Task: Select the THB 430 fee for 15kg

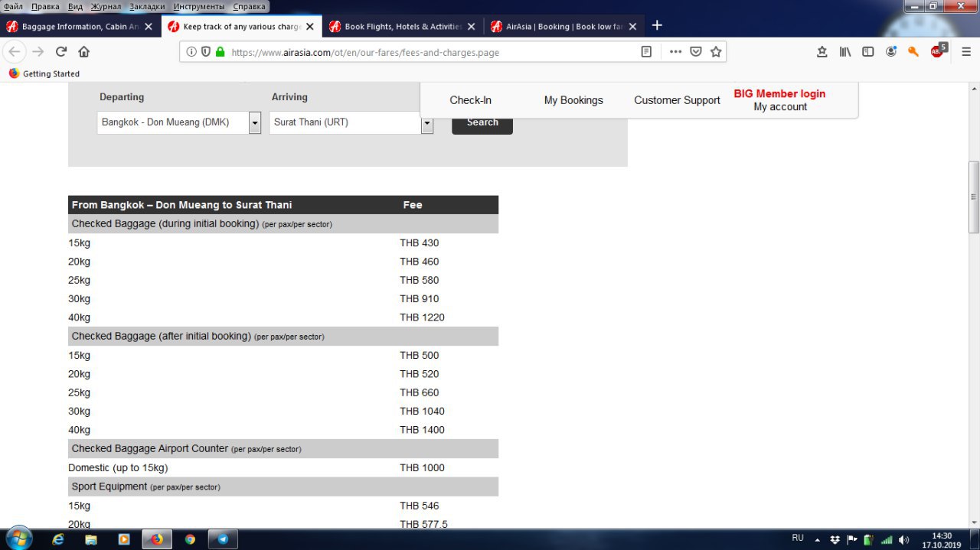Action: pyautogui.click(x=420, y=242)
